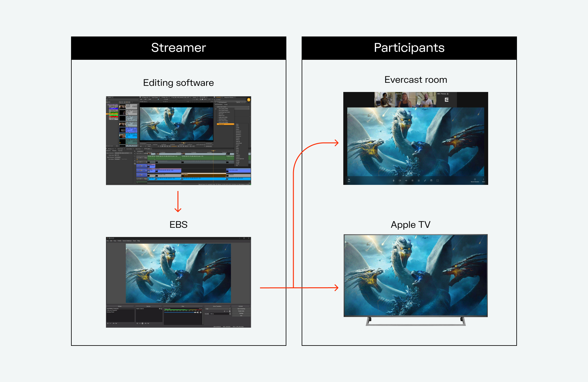
Task: Click Yasmina participant video in Evercast room
Action: coord(405,100)
